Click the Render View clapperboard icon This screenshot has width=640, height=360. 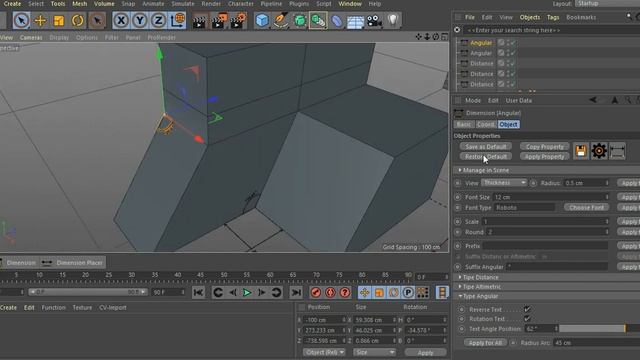199,21
